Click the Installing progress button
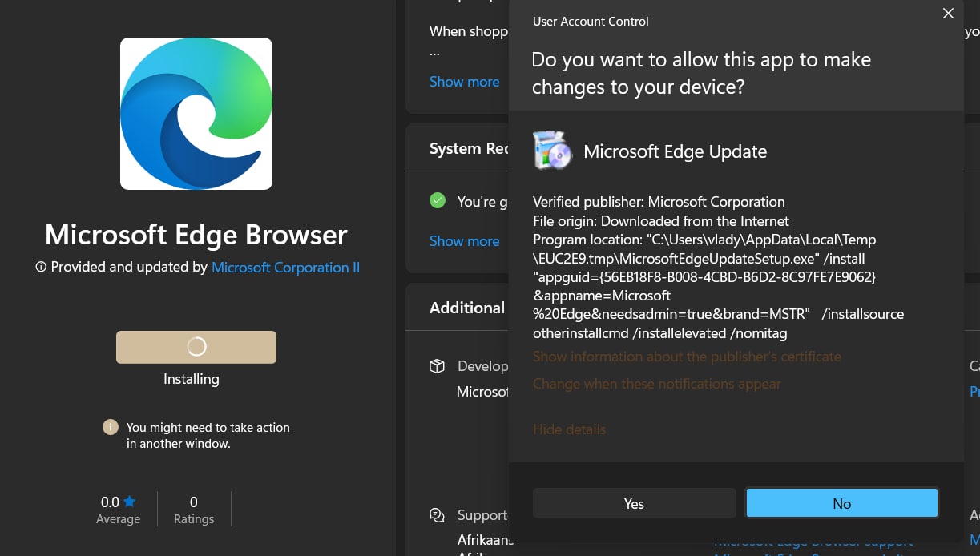 click(196, 347)
